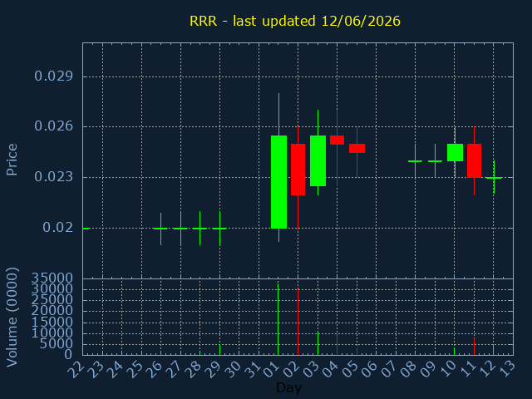The height and width of the screenshot is (399, 532).
Task: Click the red volume bar for day 02
Action: [298, 322]
